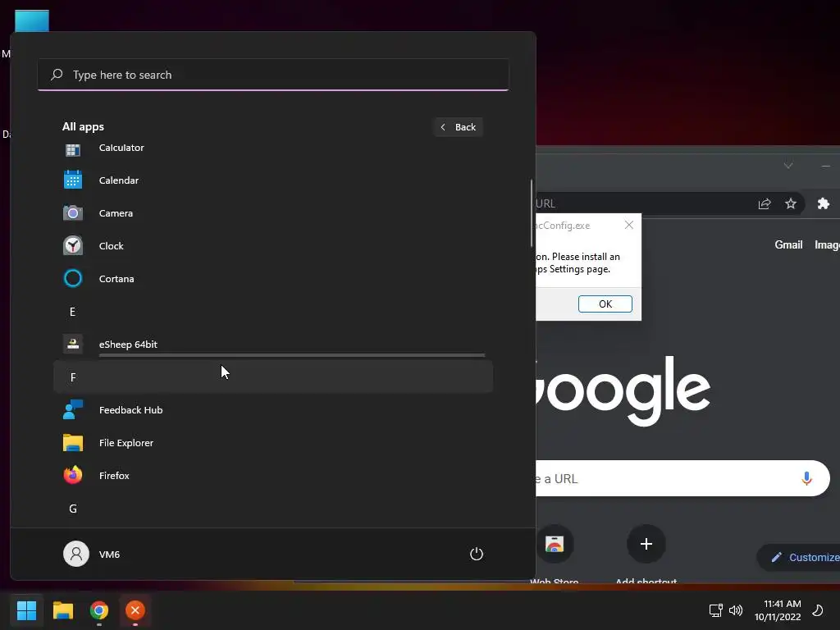The height and width of the screenshot is (630, 840).
Task: Open the power options icon
Action: (477, 554)
